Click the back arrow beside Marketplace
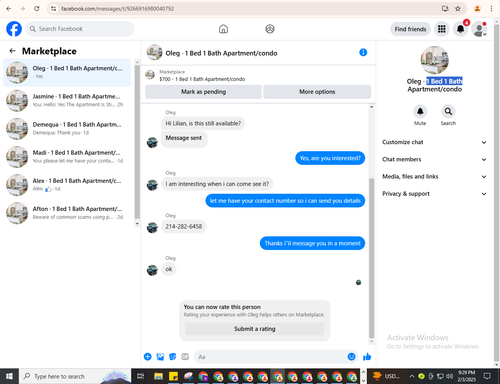Image resolution: width=500 pixels, height=384 pixels. (13, 51)
